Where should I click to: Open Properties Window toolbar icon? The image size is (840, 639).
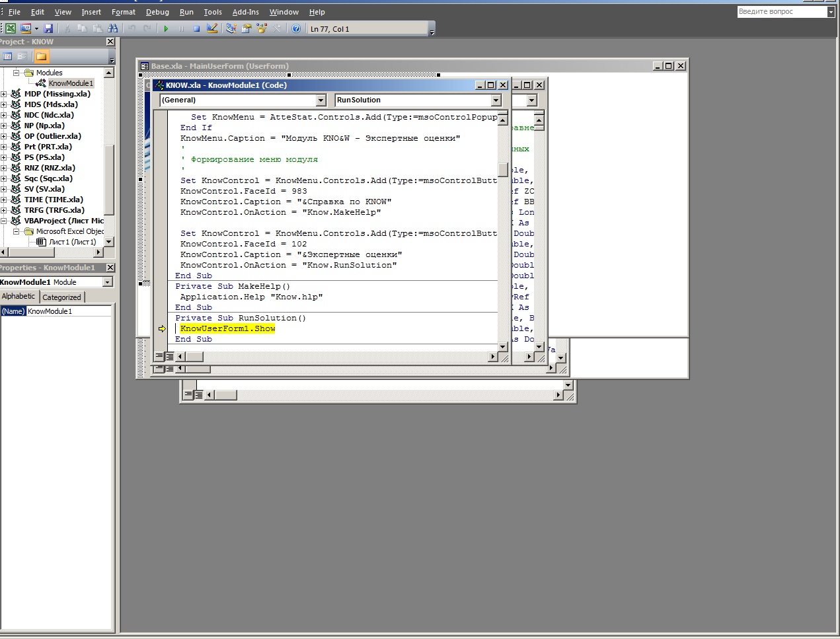point(246,28)
